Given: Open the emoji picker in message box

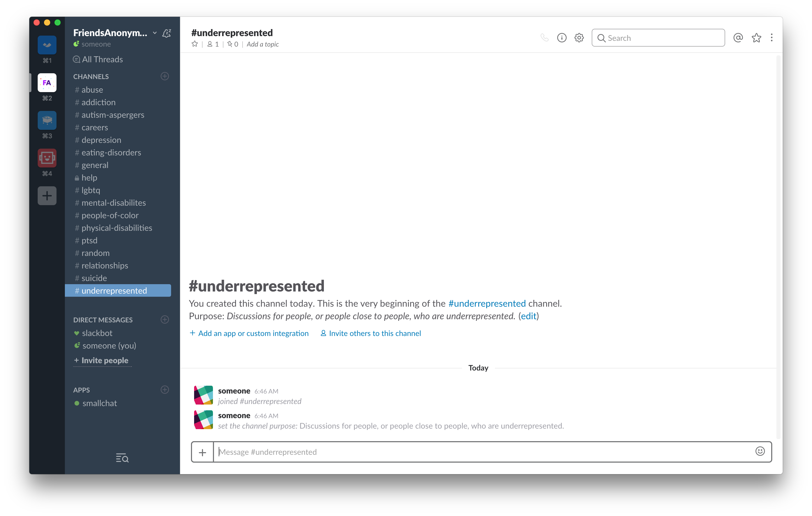Looking at the screenshot, I should point(760,451).
